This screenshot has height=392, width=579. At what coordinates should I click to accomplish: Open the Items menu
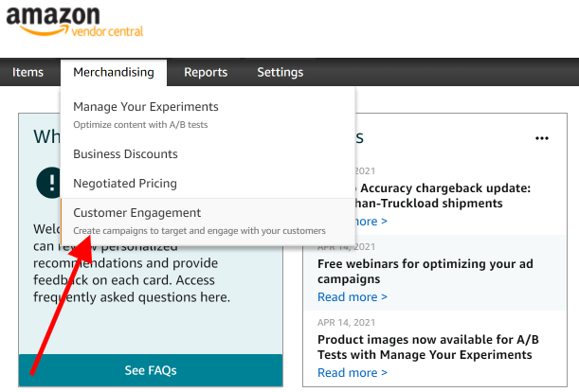[27, 72]
